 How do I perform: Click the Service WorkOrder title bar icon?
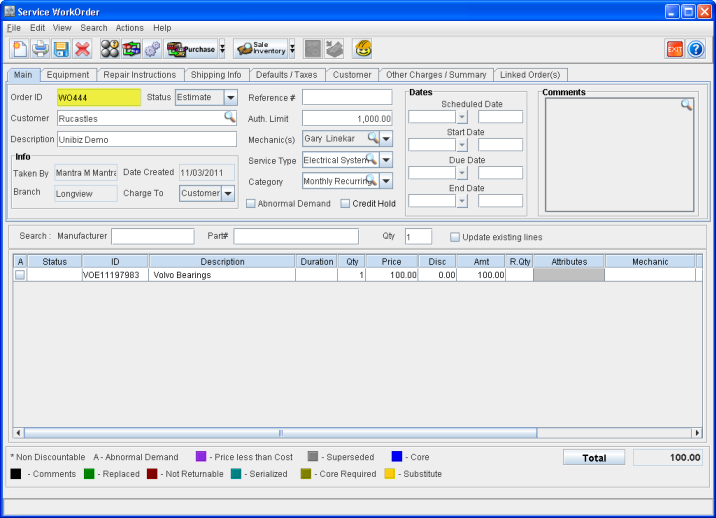tap(10, 11)
